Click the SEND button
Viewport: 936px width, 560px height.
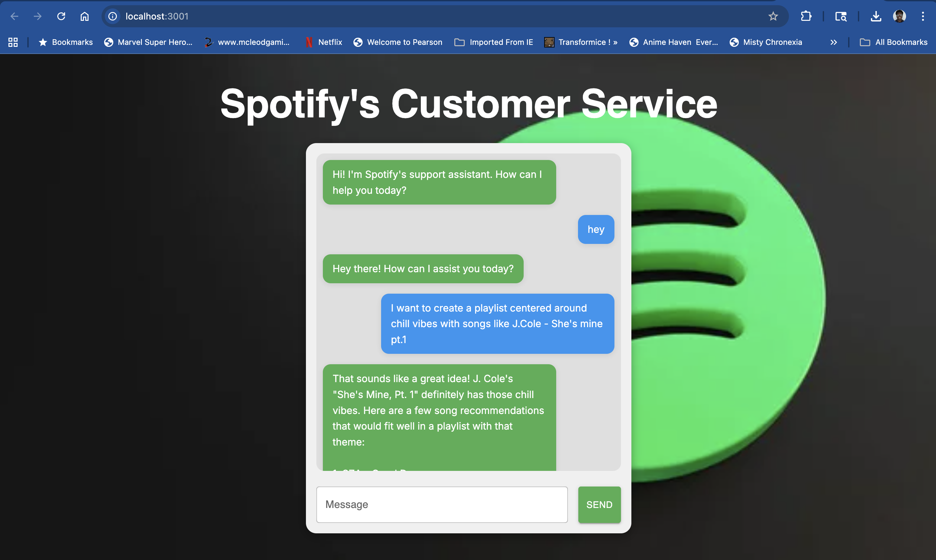[x=599, y=504]
